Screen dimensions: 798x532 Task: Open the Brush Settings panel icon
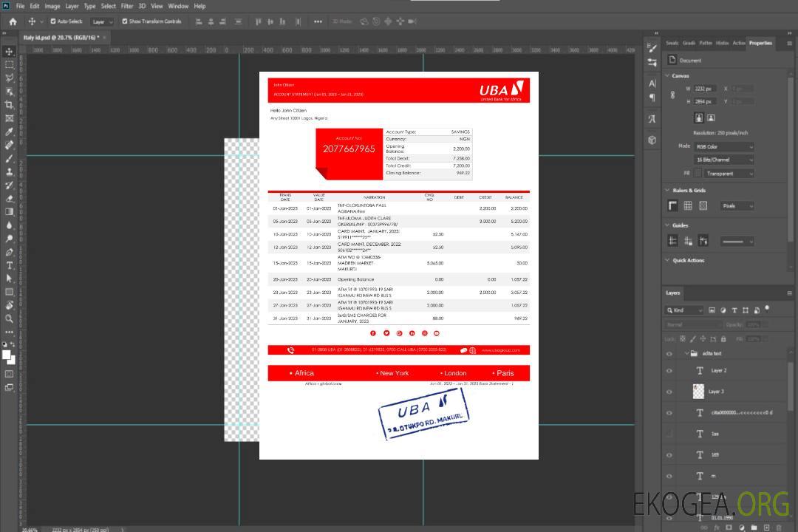(652, 48)
